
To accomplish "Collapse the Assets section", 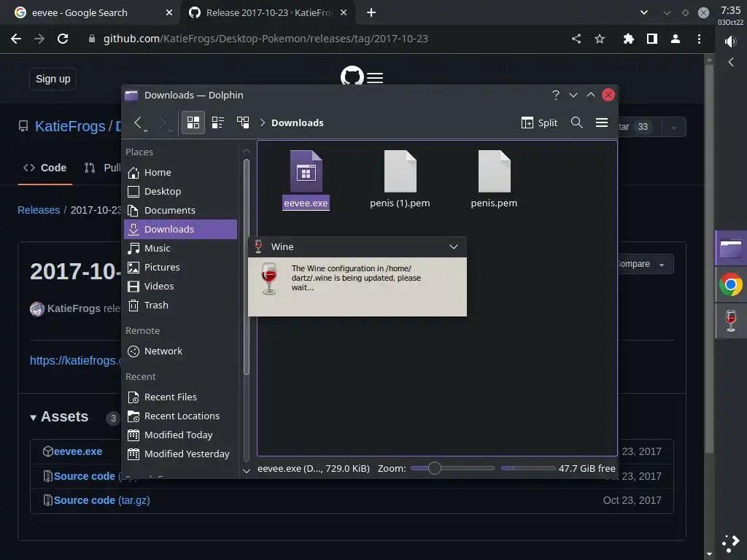I will [59, 416].
